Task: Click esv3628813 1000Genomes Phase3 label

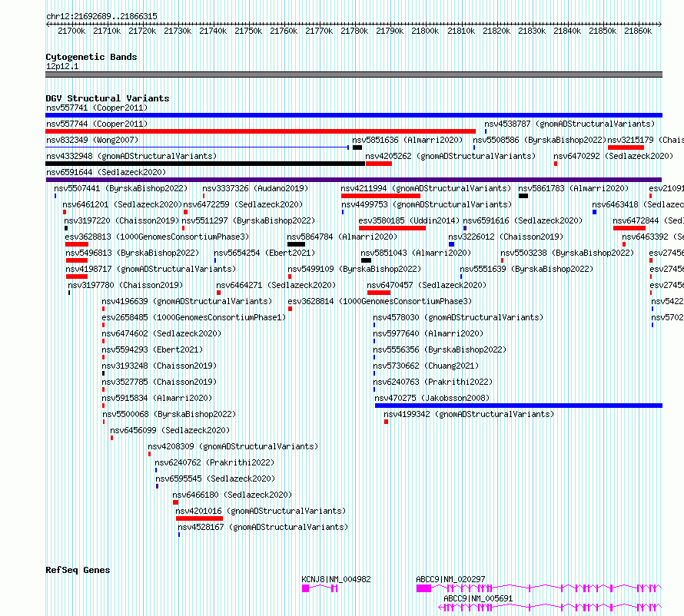Action: pyautogui.click(x=157, y=237)
